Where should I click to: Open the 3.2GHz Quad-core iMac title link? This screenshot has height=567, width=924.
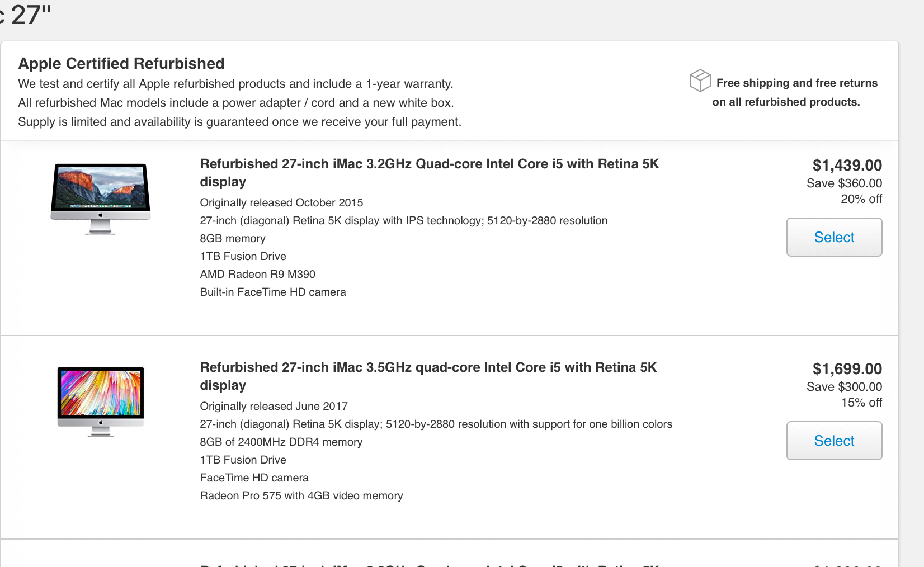[430, 173]
